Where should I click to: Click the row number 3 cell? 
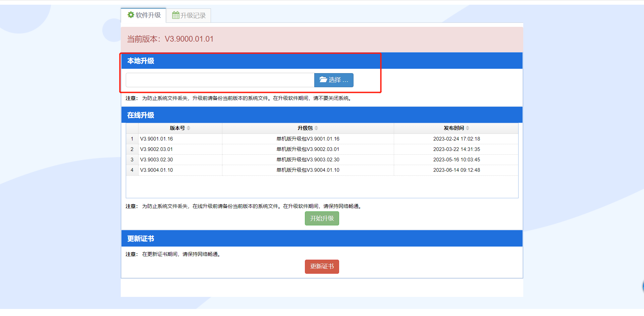[x=132, y=160]
